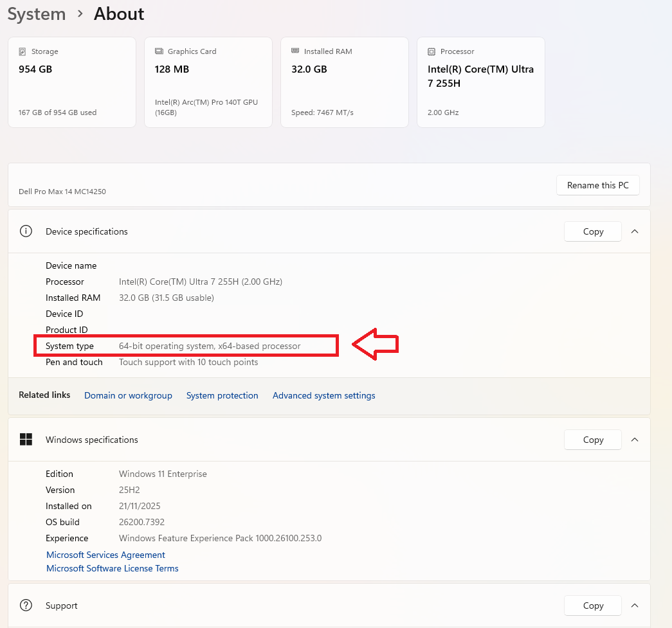Click the Device specifications info icon
The height and width of the screenshot is (628, 672).
pyautogui.click(x=26, y=231)
